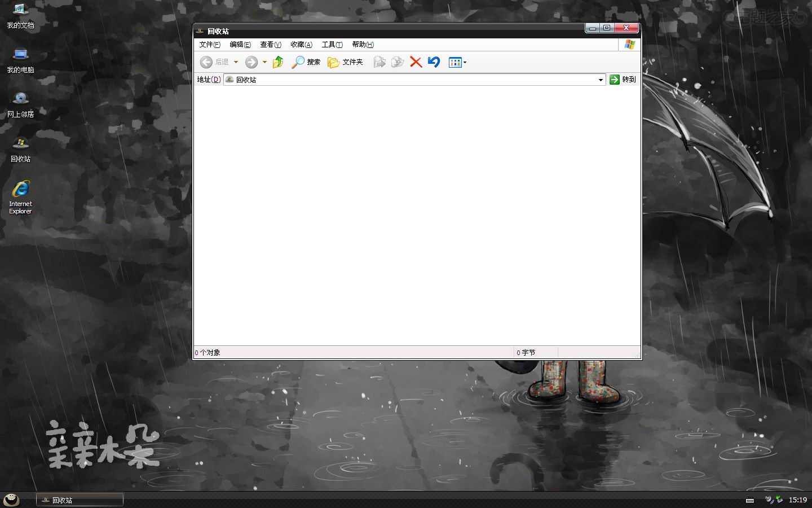This screenshot has width=812, height=508.
Task: Select the 网上邻居 desktop icon
Action: click(20, 105)
